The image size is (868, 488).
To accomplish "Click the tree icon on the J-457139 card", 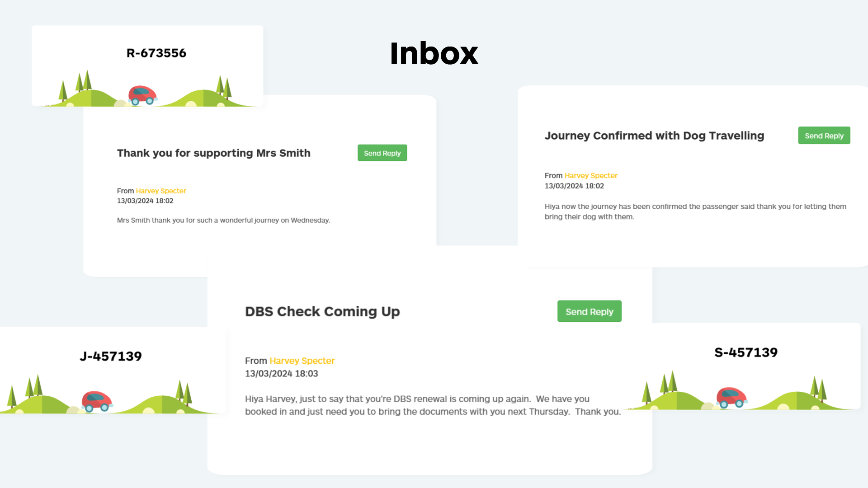I will pyautogui.click(x=34, y=386).
